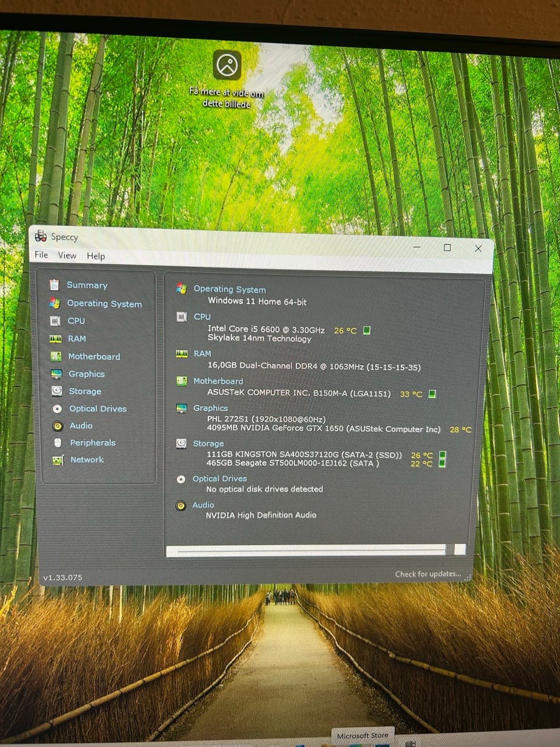
Task: Click the Check for updates link
Action: pos(428,574)
